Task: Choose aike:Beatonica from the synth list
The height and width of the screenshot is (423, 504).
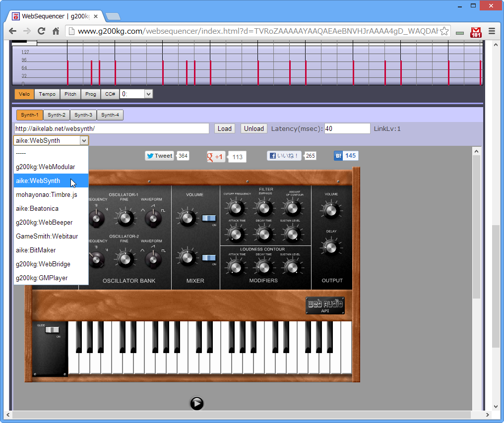Action: tap(51, 208)
